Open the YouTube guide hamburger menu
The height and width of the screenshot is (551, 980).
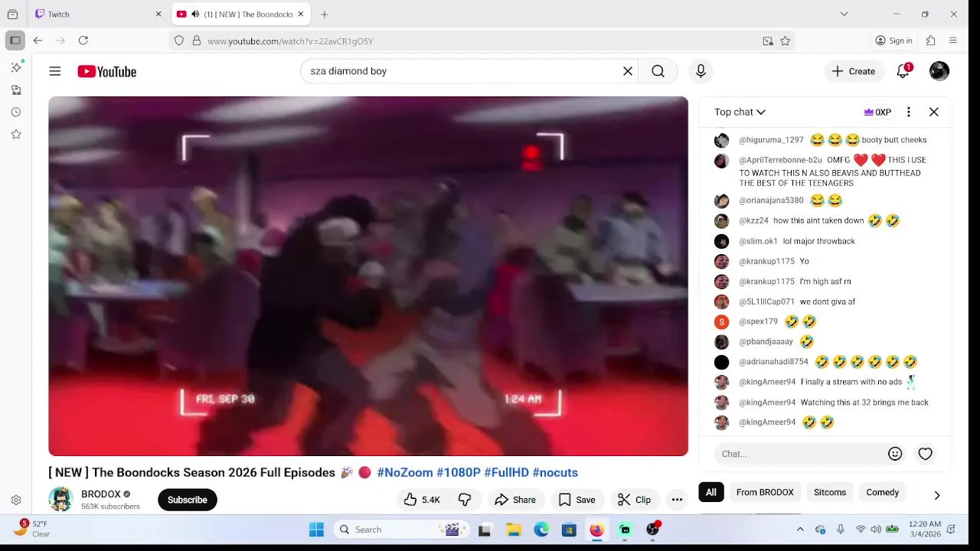coord(54,71)
